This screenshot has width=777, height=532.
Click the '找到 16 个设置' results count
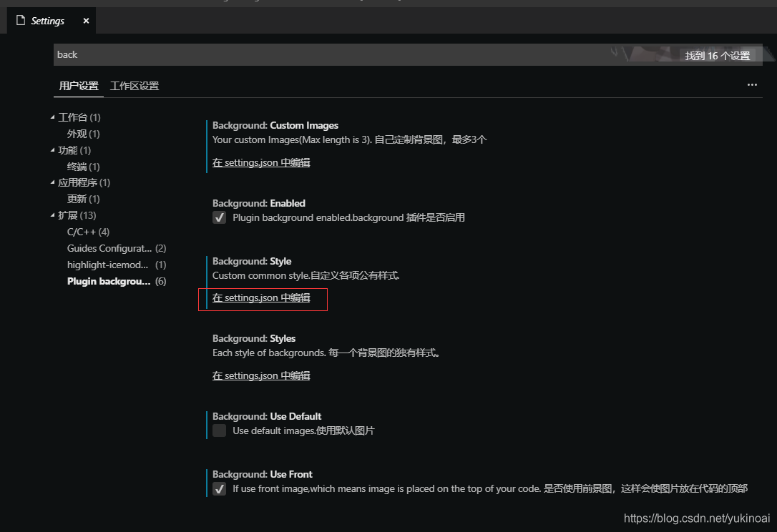click(x=718, y=56)
